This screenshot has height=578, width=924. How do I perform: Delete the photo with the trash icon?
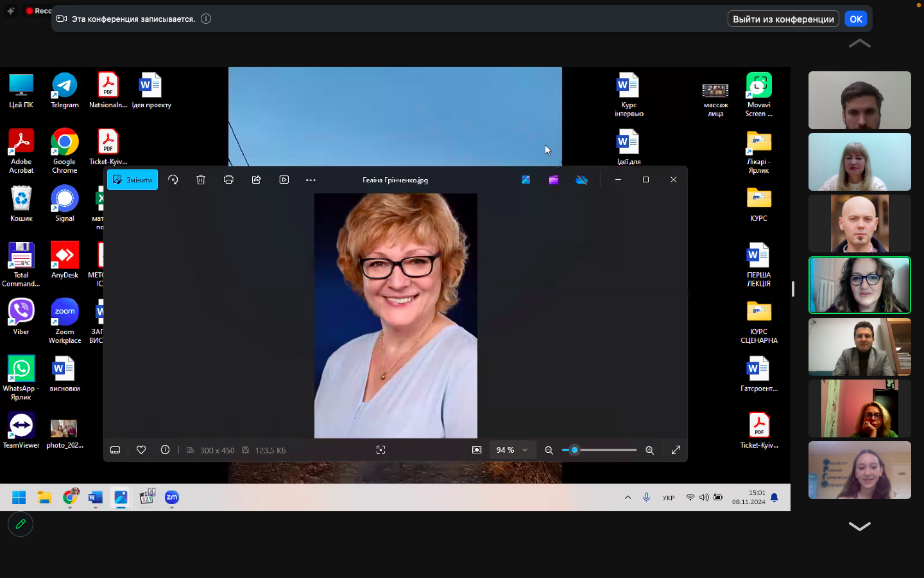coord(201,180)
